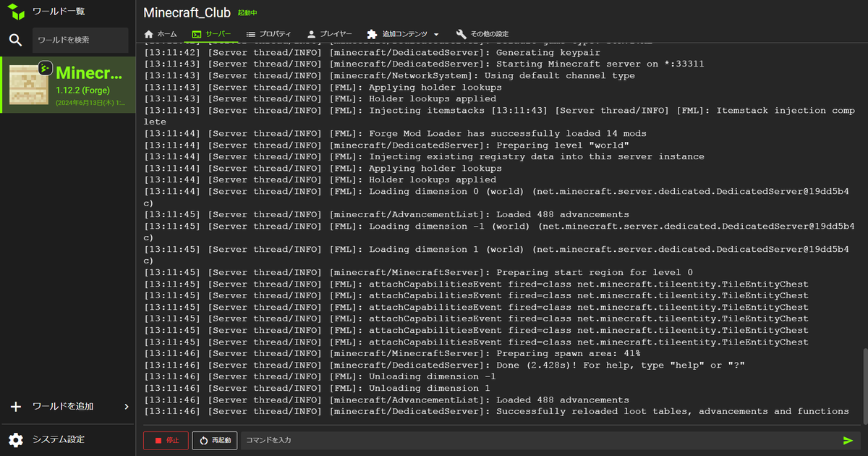Screen dimensions: 868x456
Task: Click the 'Using default channel type' log line
Action: tap(389, 75)
